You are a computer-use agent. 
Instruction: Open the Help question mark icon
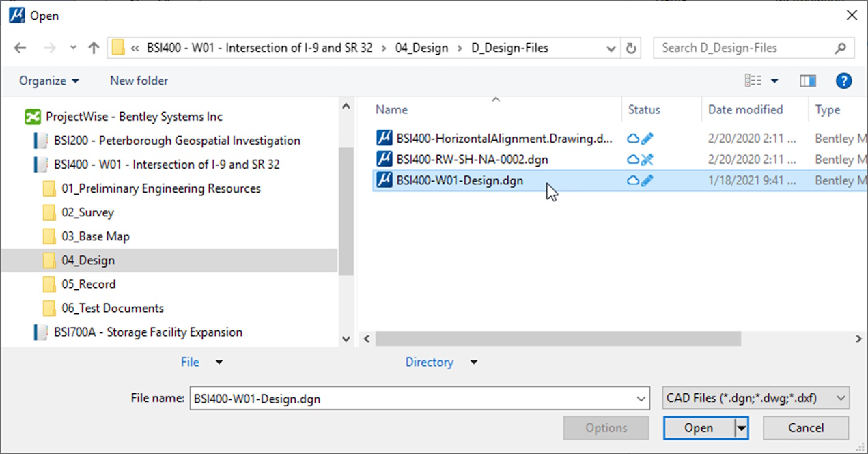click(x=844, y=81)
